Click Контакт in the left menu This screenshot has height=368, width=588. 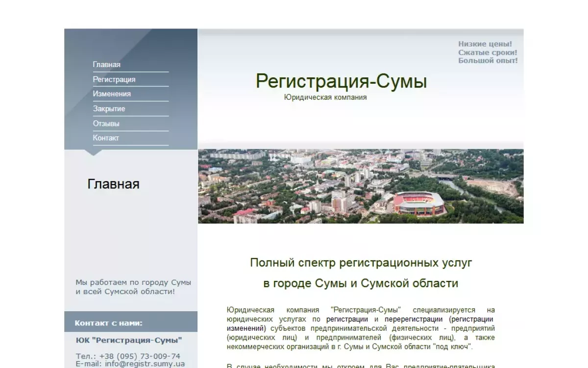[x=106, y=138]
